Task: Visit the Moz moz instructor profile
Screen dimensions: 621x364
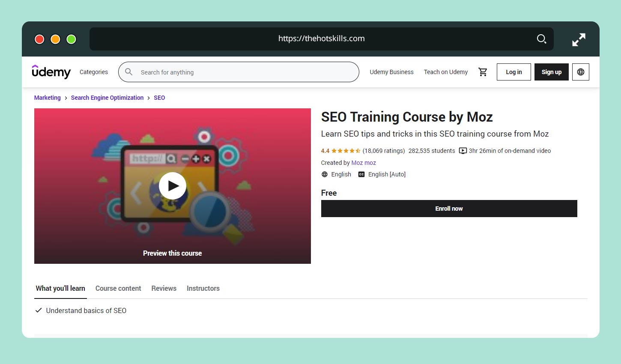Action: click(364, 163)
